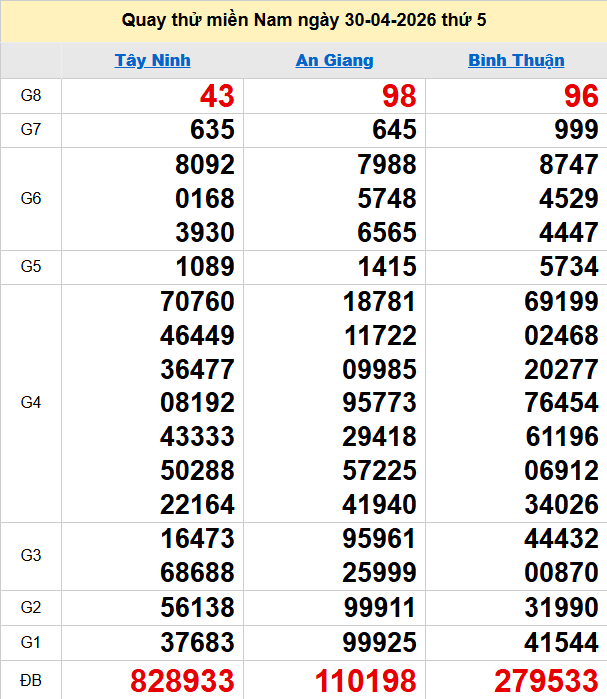Click An Giang G6 number 5748

point(387,198)
